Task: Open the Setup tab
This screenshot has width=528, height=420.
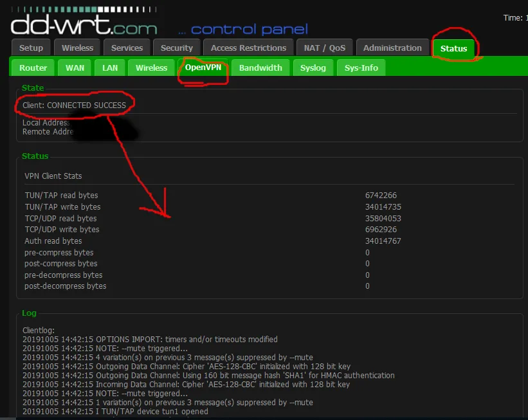Action: [31, 48]
